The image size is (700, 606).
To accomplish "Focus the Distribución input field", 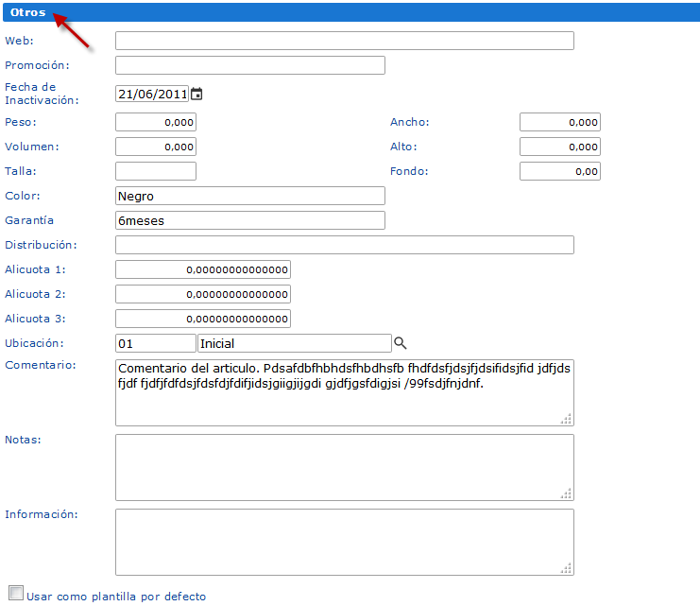I will pyautogui.click(x=345, y=245).
